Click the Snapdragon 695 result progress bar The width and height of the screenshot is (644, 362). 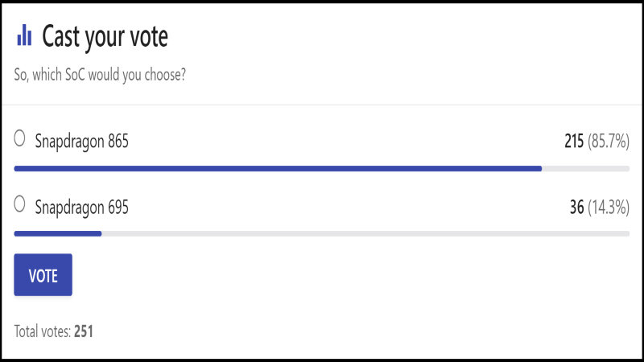point(321,233)
